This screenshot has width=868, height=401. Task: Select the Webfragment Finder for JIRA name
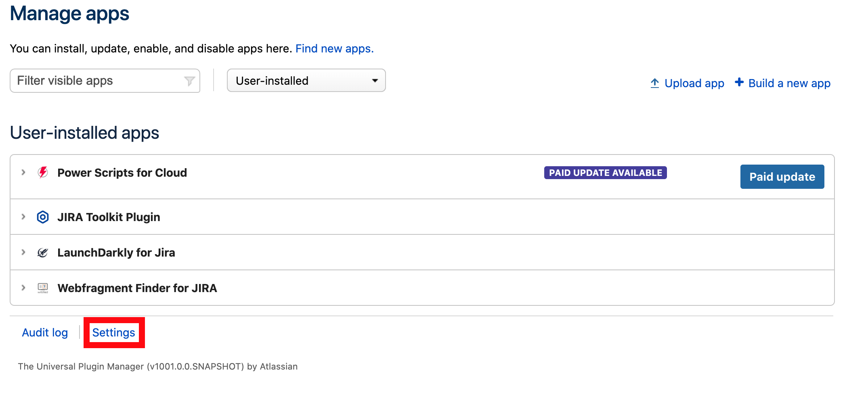137,288
